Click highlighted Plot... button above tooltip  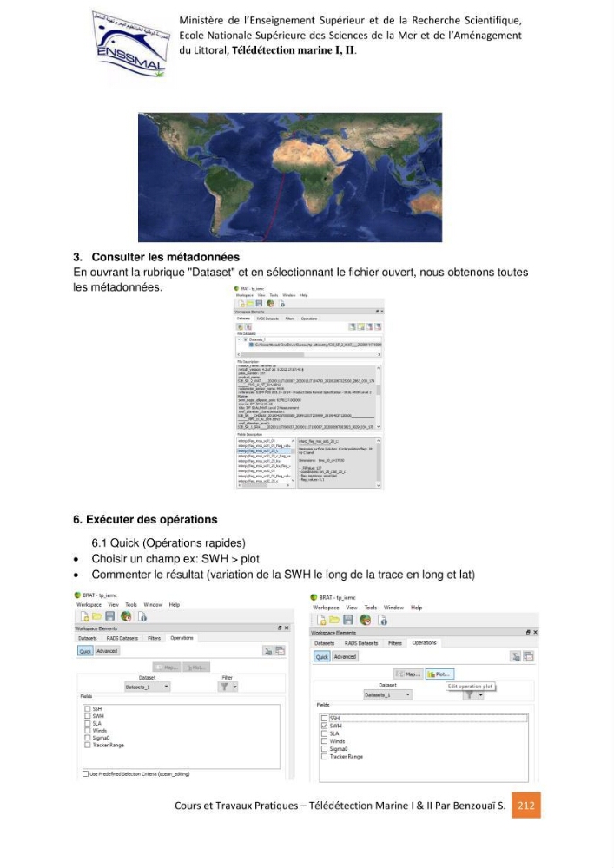click(x=440, y=674)
